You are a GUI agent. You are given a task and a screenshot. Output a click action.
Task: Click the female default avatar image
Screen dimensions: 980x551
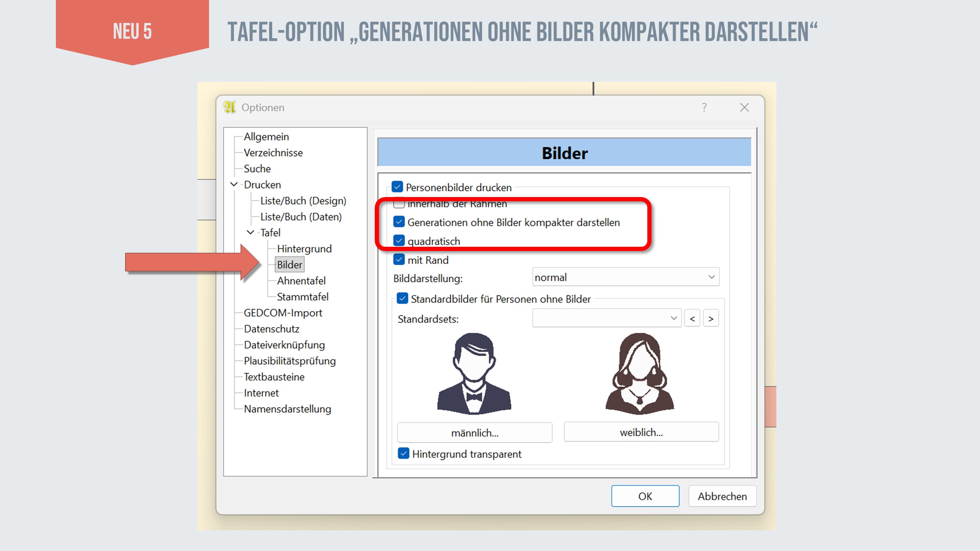640,373
